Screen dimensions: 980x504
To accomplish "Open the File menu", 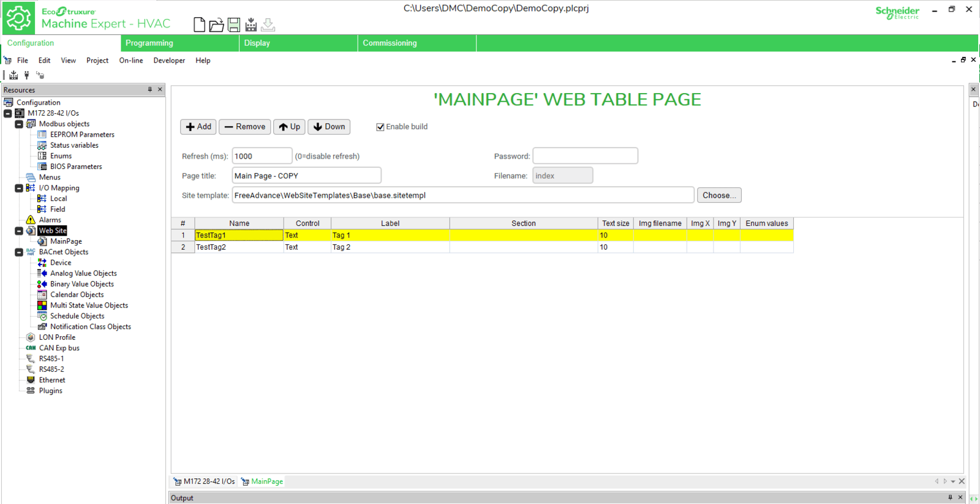I will click(23, 61).
